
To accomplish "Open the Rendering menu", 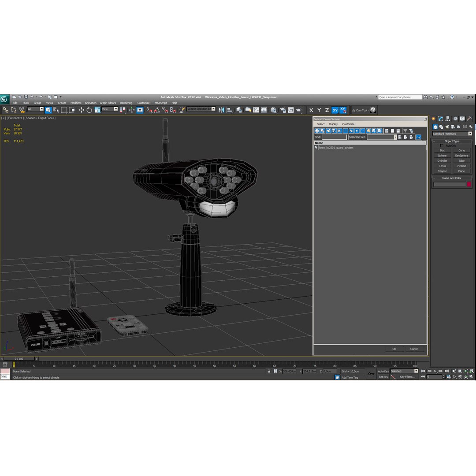I will point(126,103).
